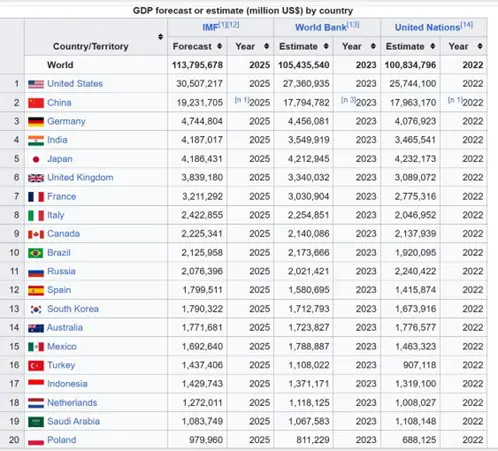Screen dimensions: 498x451
Task: Open citation [14] beside United Nations
Action: (x=467, y=25)
